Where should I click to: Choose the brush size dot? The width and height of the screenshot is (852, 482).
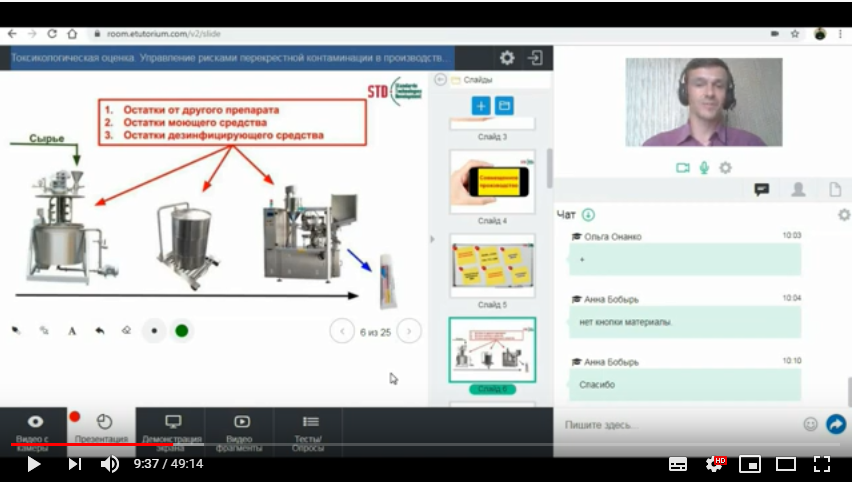154,331
